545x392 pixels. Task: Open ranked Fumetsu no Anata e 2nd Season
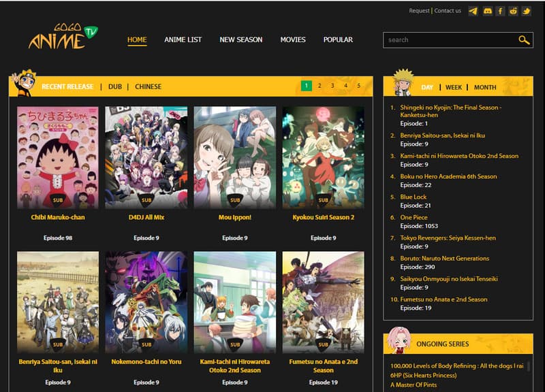click(443, 299)
